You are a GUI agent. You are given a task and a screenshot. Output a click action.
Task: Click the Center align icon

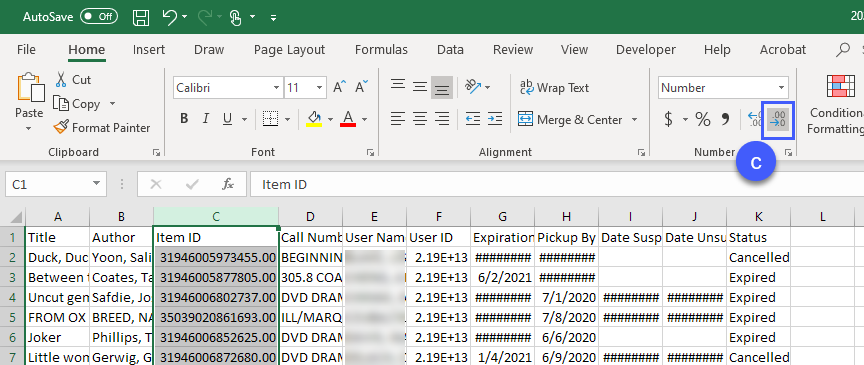click(x=420, y=119)
